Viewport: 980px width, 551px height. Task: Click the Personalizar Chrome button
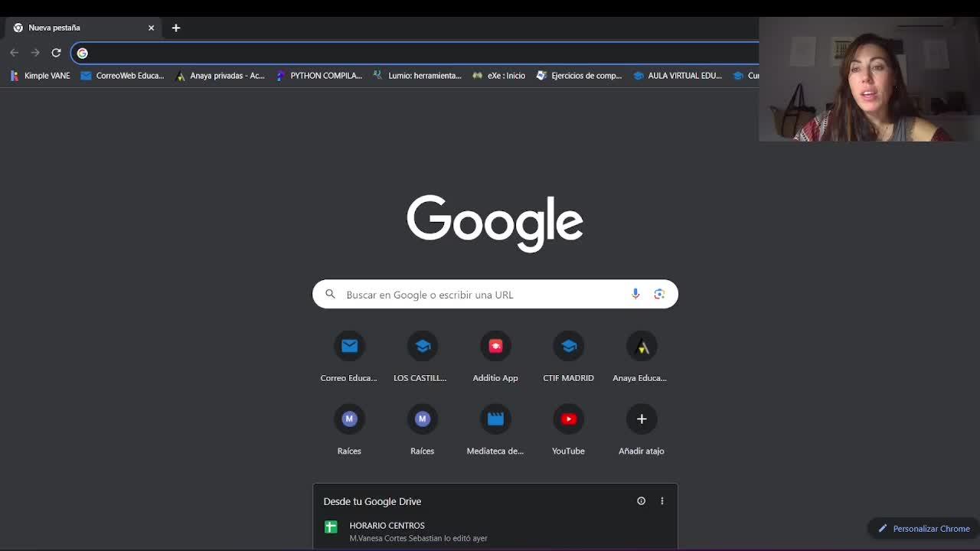pyautogui.click(x=924, y=529)
